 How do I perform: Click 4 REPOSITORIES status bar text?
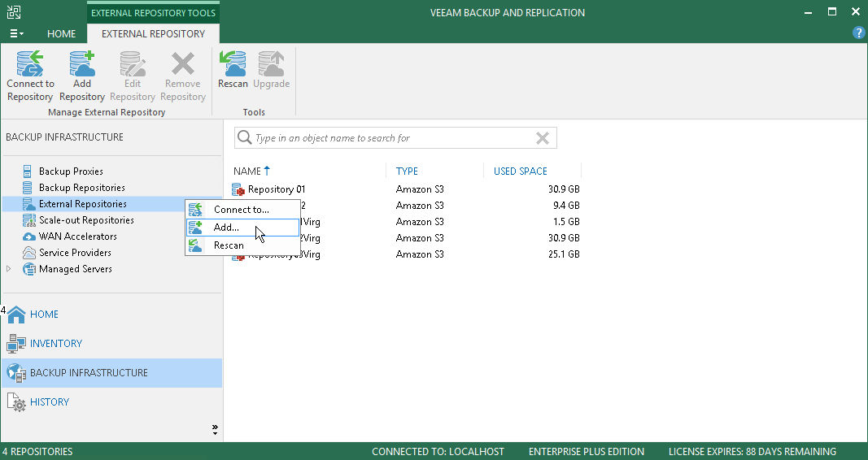coord(37,452)
